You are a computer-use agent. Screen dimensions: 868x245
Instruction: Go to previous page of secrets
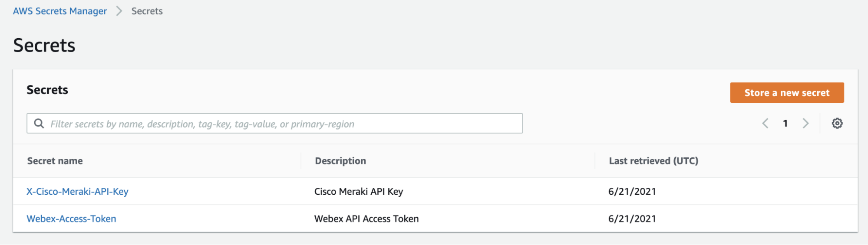pos(766,124)
